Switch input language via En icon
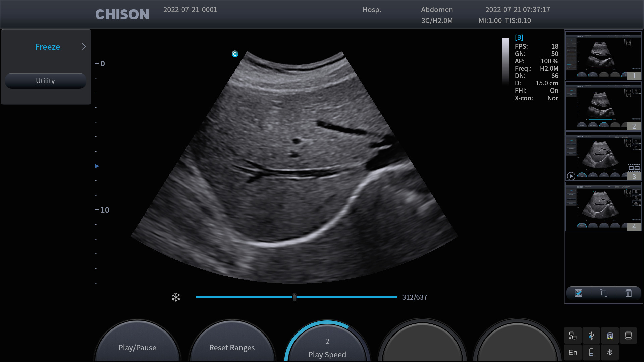The height and width of the screenshot is (362, 644). (573, 352)
